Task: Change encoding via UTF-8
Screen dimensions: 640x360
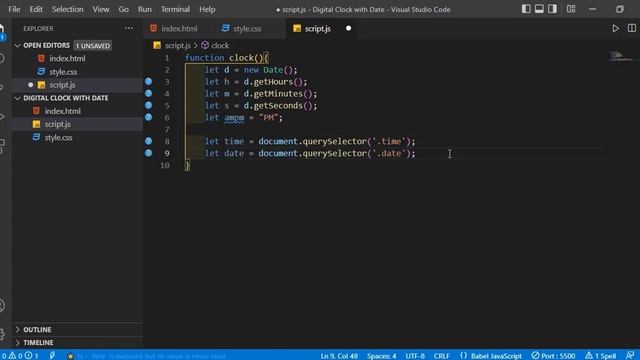Action: 415,356
